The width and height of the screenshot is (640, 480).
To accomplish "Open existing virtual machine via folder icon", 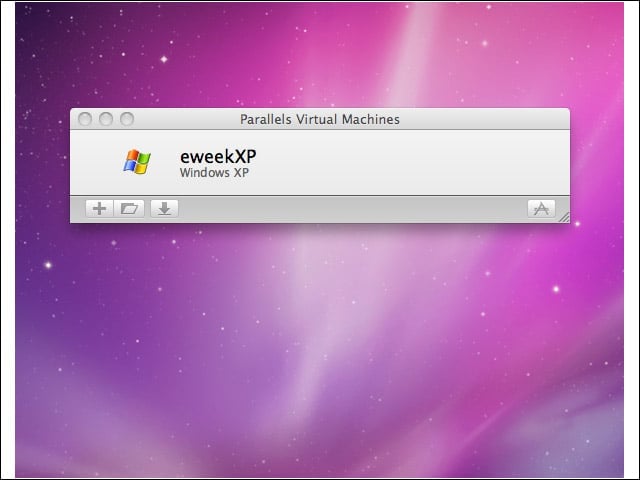I will [129, 209].
